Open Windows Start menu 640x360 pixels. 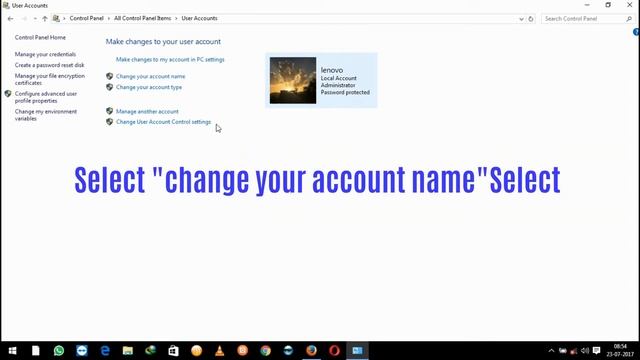coord(12,351)
